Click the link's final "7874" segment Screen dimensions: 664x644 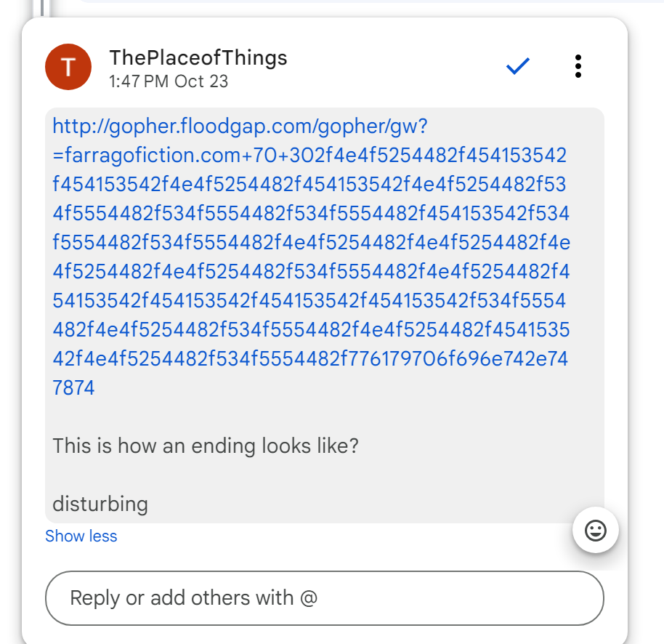[73, 387]
